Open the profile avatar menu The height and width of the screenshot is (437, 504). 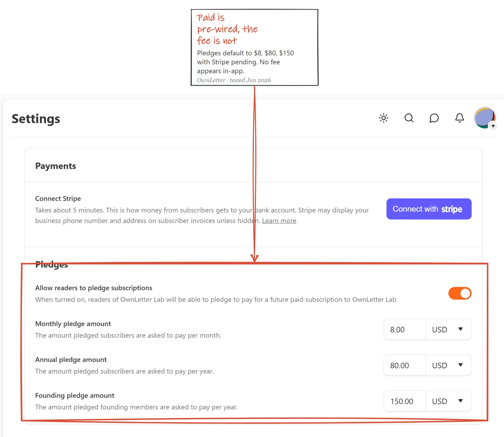(x=485, y=118)
